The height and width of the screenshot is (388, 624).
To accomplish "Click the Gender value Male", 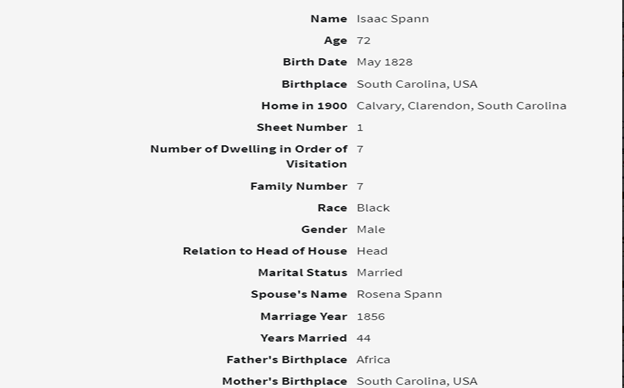I will pyautogui.click(x=370, y=230).
